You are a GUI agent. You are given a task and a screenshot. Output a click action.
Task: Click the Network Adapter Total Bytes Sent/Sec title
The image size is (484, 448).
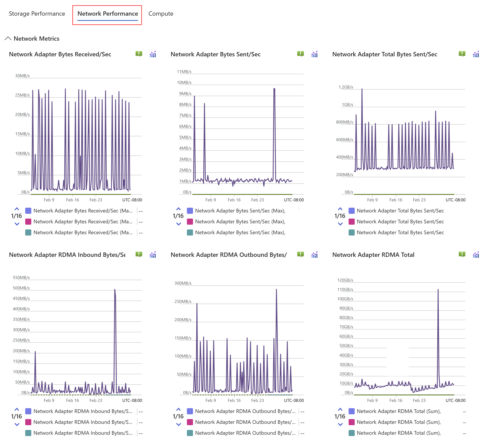384,54
